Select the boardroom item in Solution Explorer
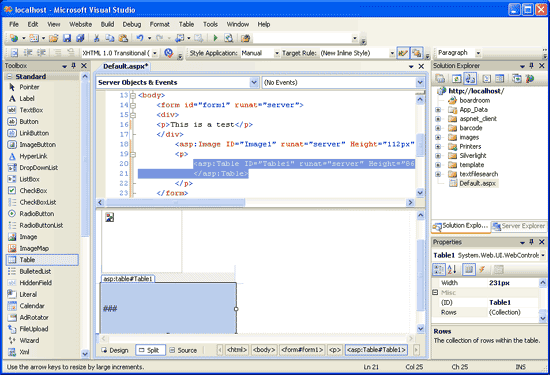Image resolution: width=550 pixels, height=375 pixels. [x=475, y=100]
